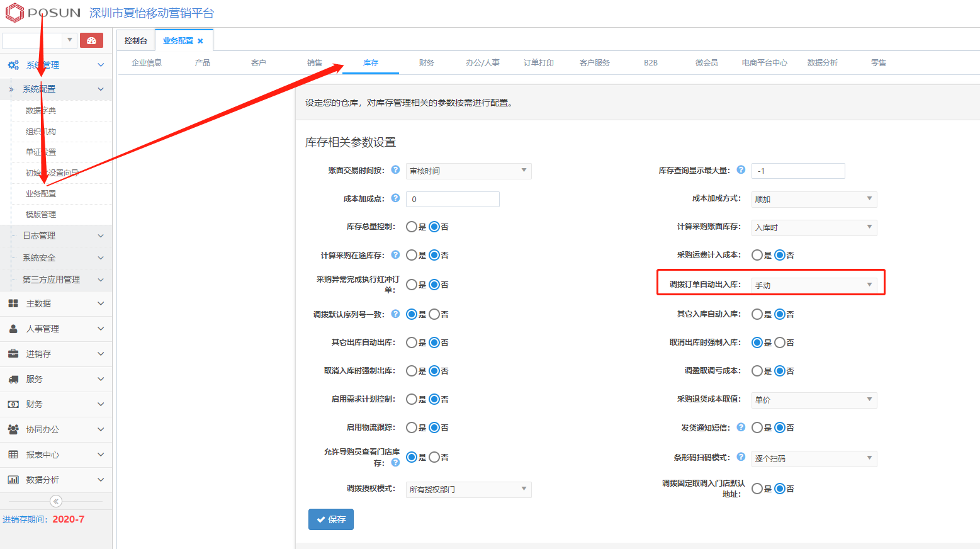Open the 控制台 tab
Image resolution: width=980 pixels, height=549 pixels.
click(x=136, y=41)
